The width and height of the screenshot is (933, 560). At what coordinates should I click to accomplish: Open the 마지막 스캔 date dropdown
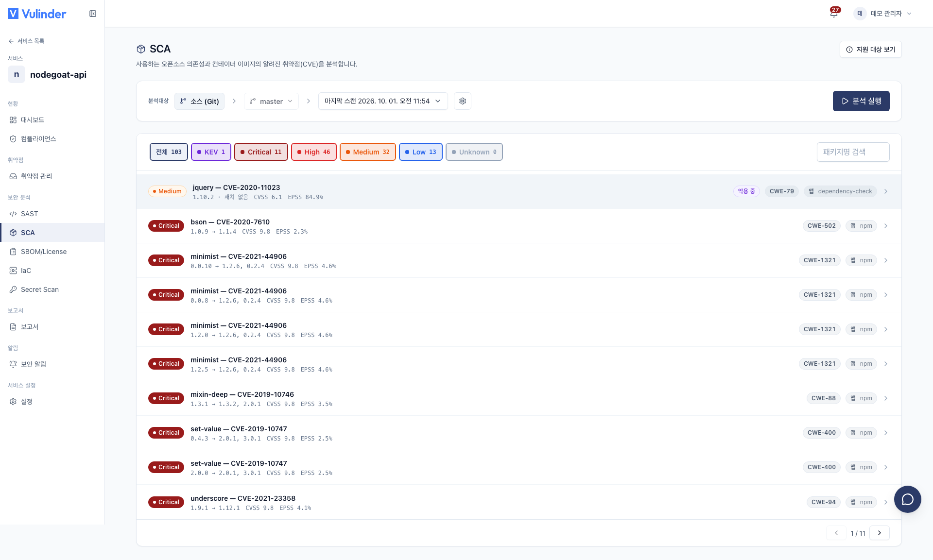pyautogui.click(x=383, y=101)
